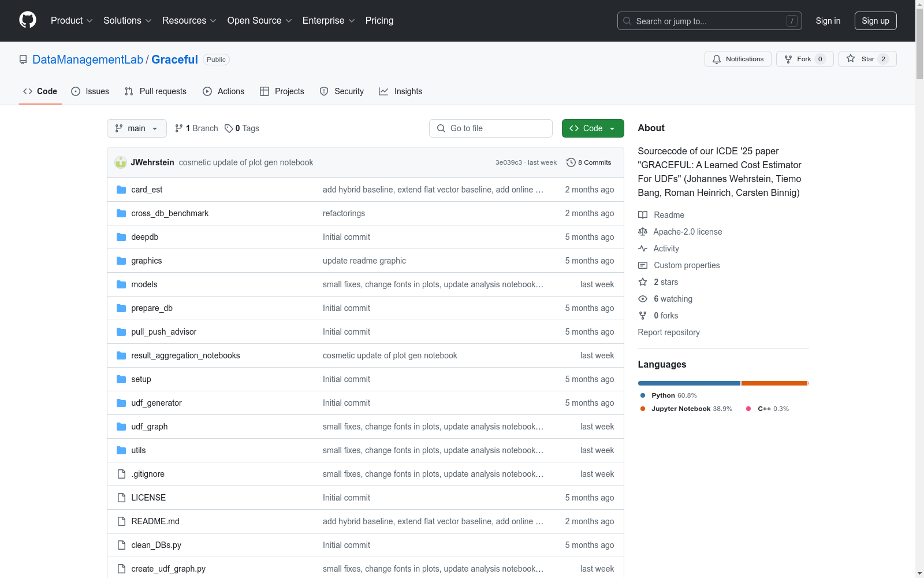Click the Go to file input

click(491, 128)
